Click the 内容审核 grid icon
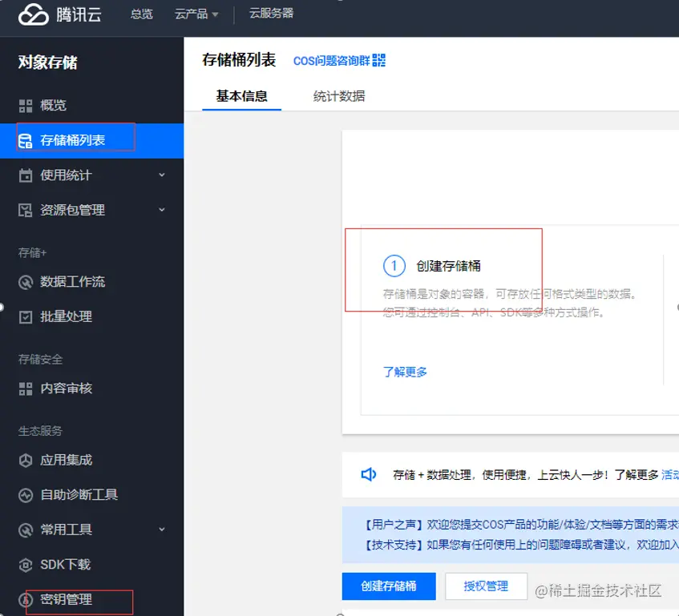 [x=26, y=389]
